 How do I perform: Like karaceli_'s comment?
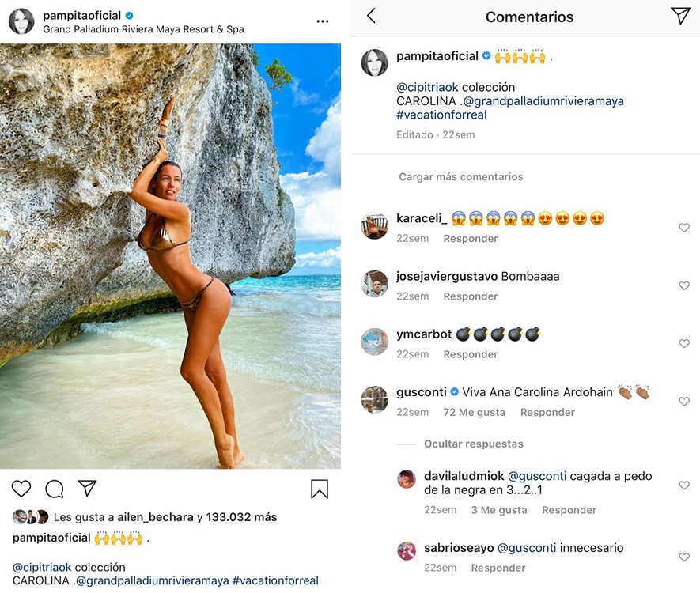coord(684,228)
